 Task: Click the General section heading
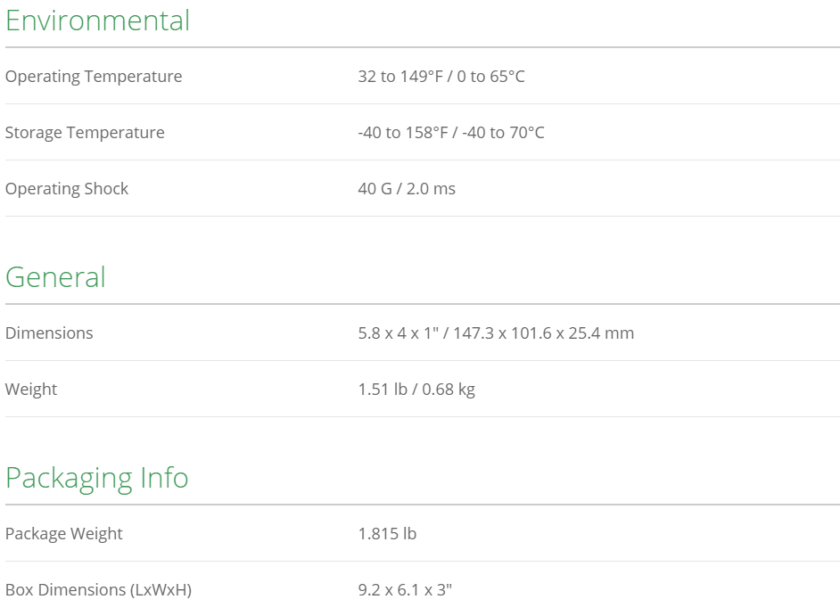pos(55,277)
